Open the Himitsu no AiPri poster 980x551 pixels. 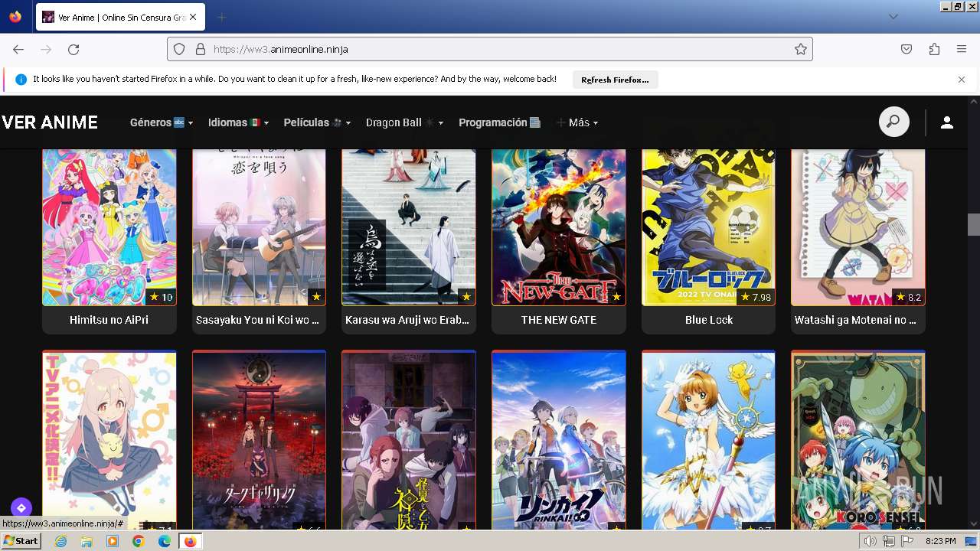click(109, 227)
